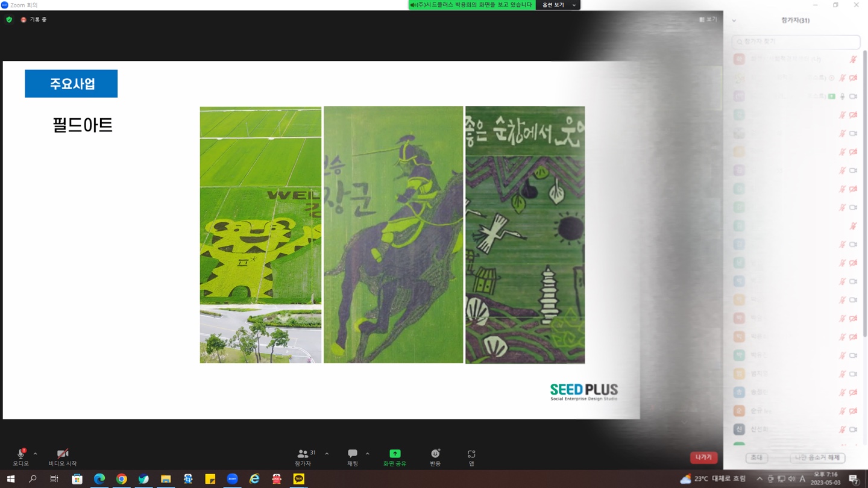Open Google Chrome from taskbar
Screen dimensions: 868x488
click(122, 479)
